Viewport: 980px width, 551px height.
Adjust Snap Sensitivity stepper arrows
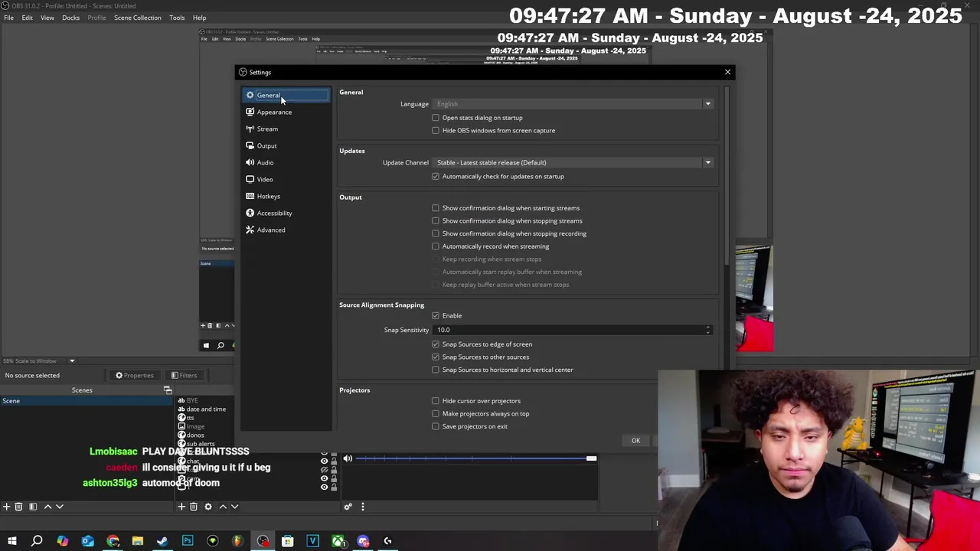click(x=708, y=330)
